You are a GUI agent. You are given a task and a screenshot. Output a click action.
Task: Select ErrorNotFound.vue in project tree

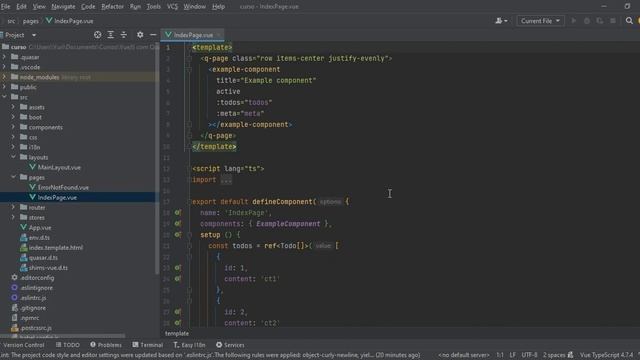tap(63, 187)
